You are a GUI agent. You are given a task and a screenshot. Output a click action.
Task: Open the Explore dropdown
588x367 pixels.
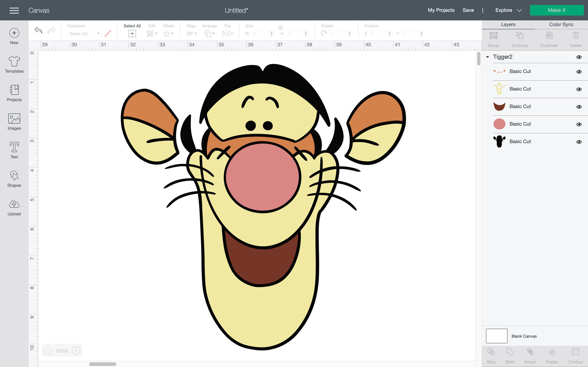[x=509, y=10]
